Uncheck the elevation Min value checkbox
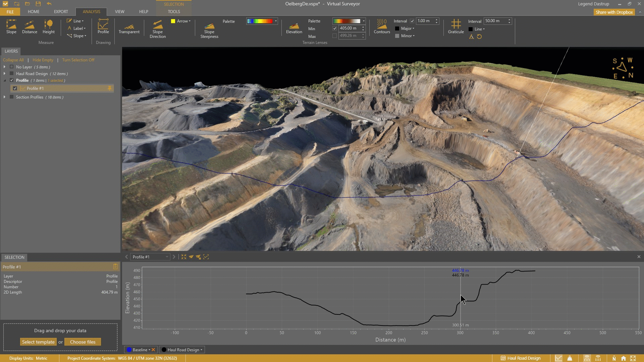This screenshot has height=362, width=644. point(334,28)
